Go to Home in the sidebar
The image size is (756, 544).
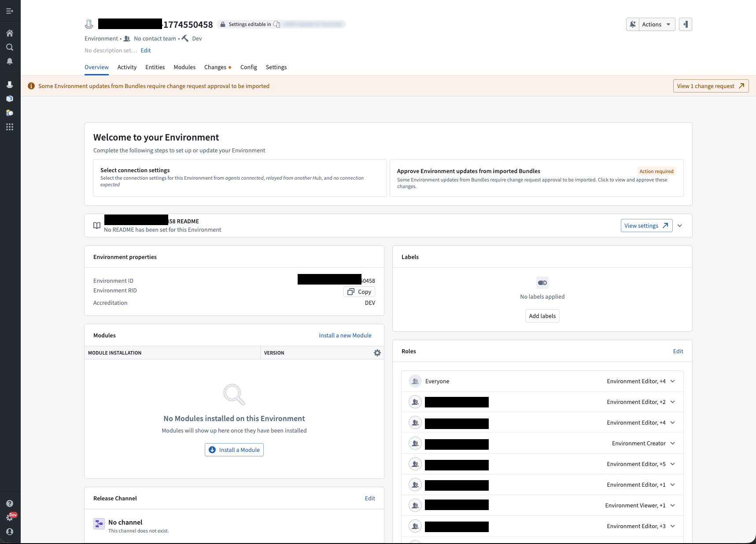pyautogui.click(x=10, y=33)
